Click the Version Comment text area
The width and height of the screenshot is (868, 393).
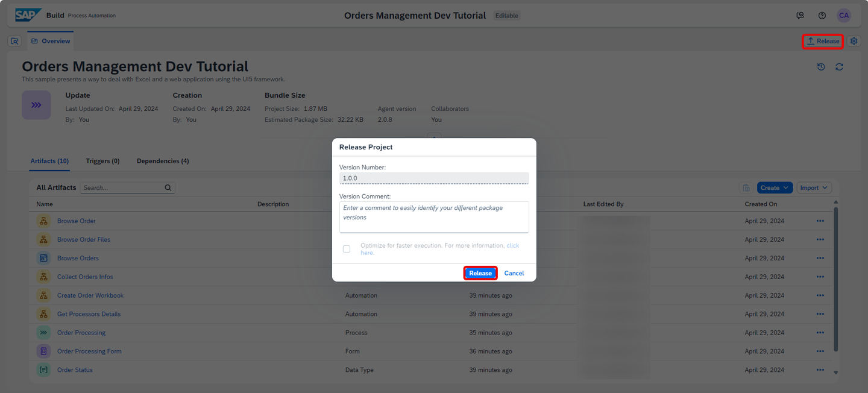click(x=434, y=217)
